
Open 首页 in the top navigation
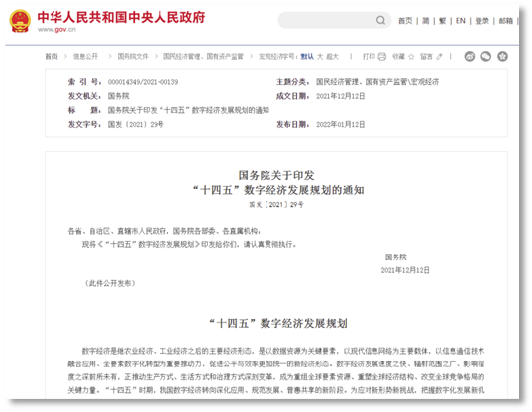pos(405,21)
